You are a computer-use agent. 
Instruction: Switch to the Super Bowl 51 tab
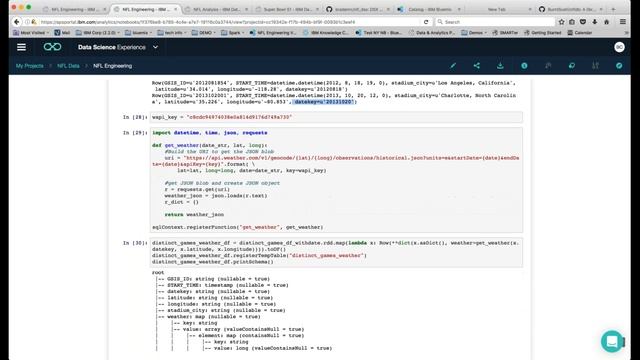(287, 9)
